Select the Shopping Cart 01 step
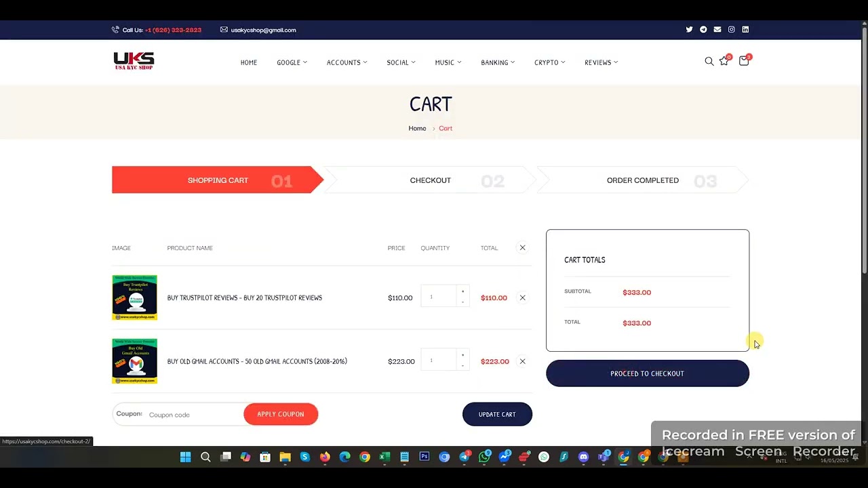 (218, 180)
